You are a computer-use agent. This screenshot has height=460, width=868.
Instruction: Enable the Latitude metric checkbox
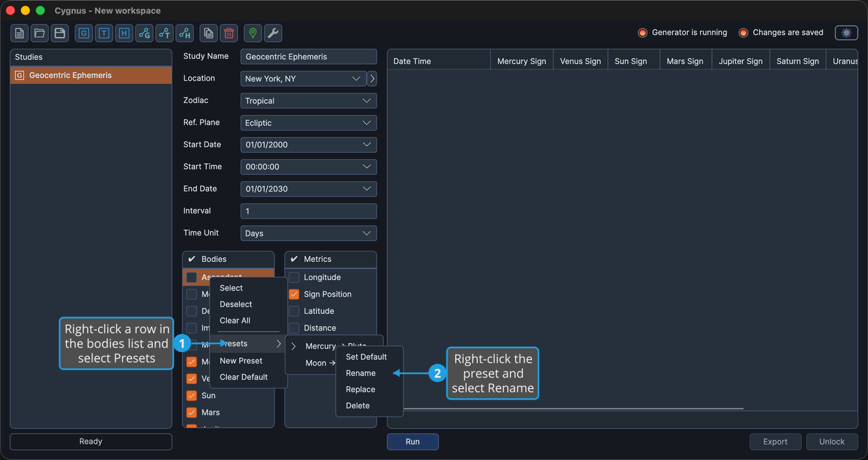tap(294, 311)
